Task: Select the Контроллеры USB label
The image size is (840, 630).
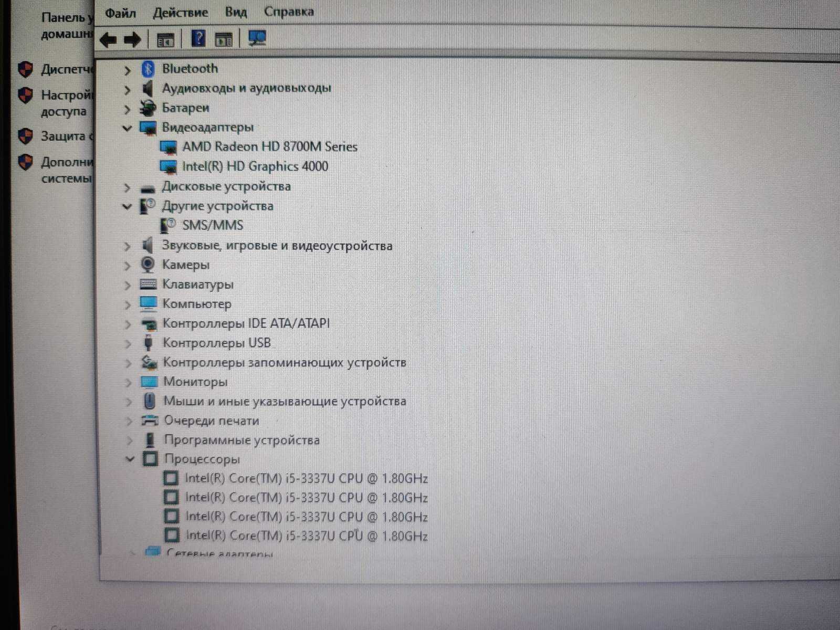Action: (217, 343)
